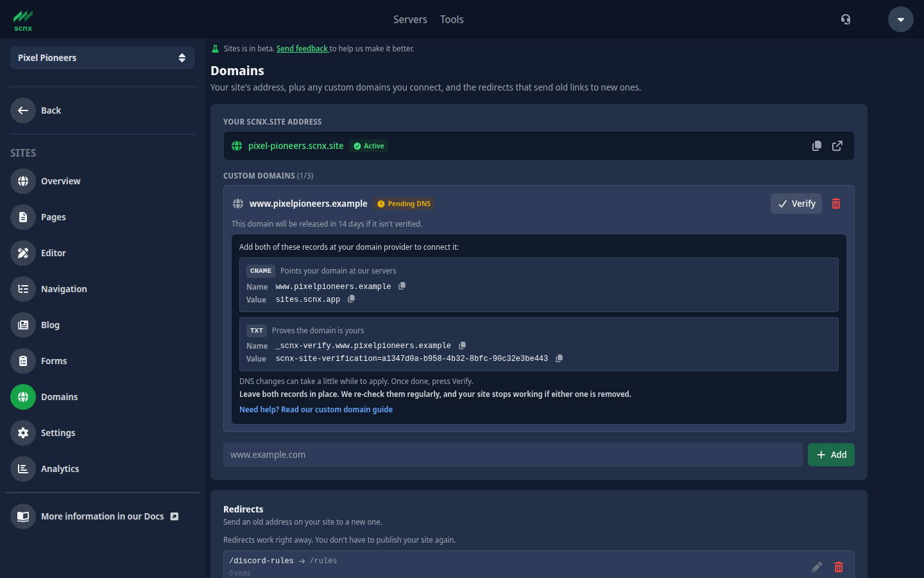924x578 pixels.
Task: Click the support headset icon
Action: (846, 19)
